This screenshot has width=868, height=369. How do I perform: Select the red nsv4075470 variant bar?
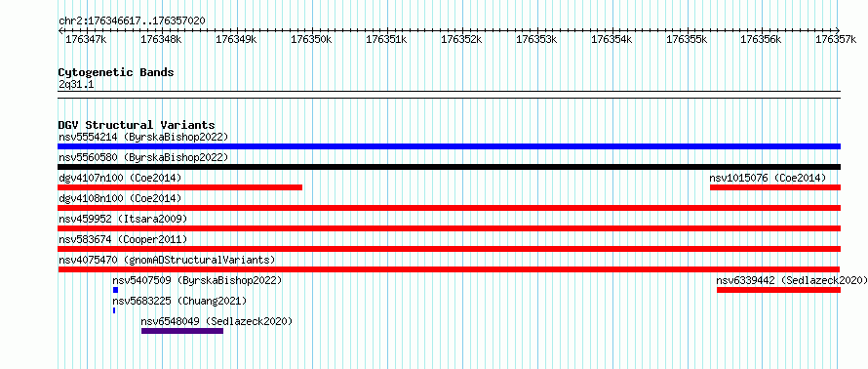pyautogui.click(x=449, y=269)
